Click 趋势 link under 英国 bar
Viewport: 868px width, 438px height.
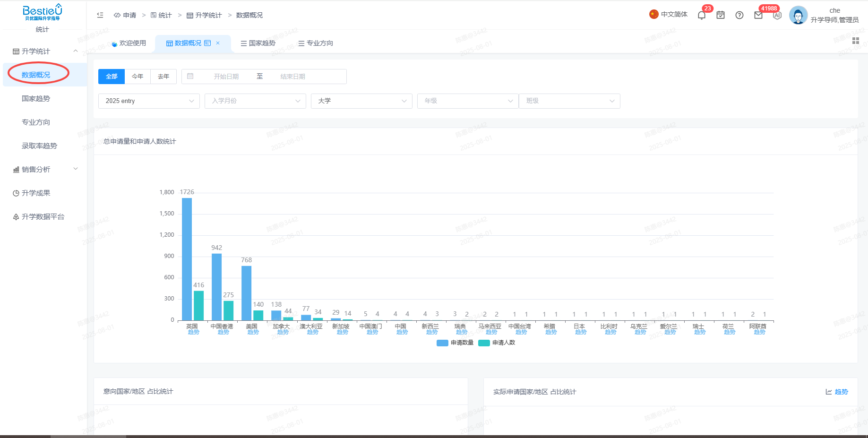pyautogui.click(x=193, y=332)
